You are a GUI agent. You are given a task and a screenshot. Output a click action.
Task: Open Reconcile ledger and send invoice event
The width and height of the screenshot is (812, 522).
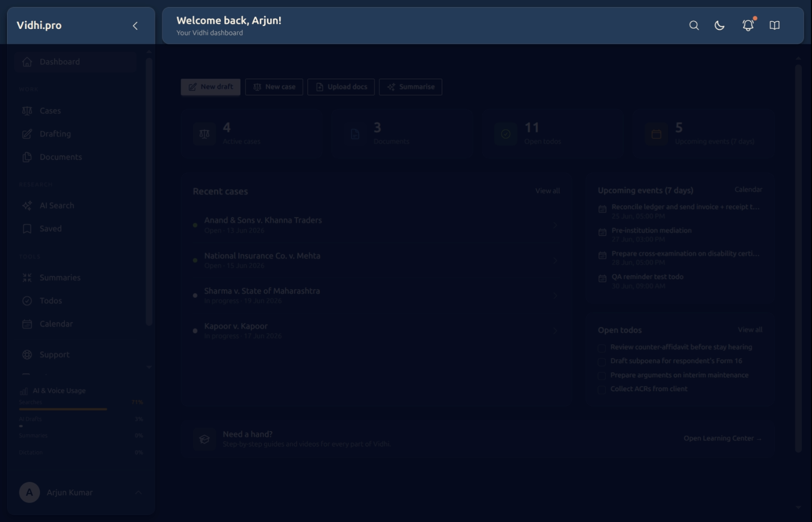coord(680,211)
